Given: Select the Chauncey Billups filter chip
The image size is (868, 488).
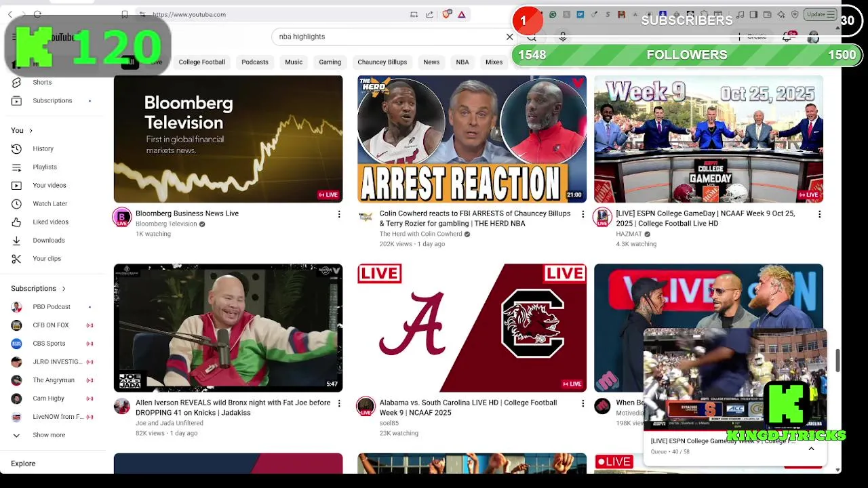Looking at the screenshot, I should [382, 62].
